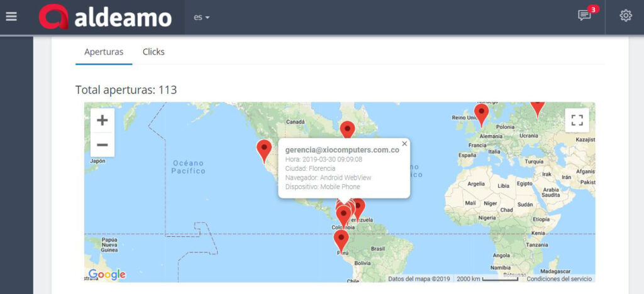Close the email info popup
The height and width of the screenshot is (294, 644).
tap(404, 144)
